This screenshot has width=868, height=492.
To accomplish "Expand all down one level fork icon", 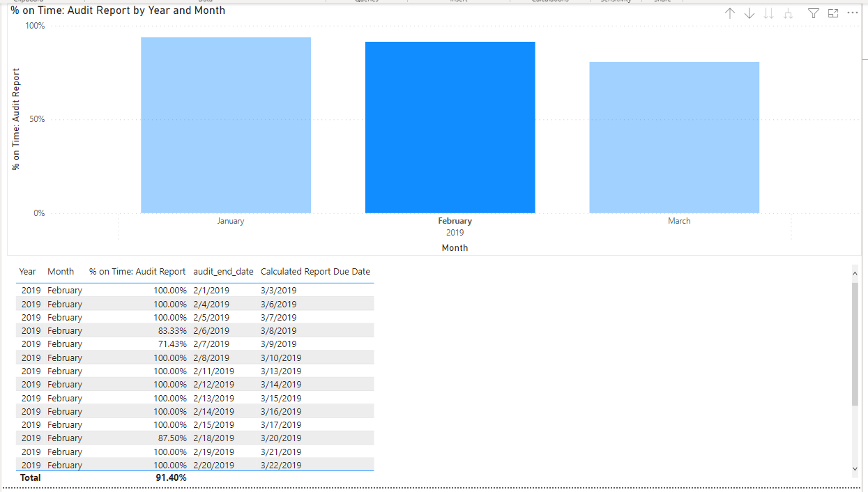I will [x=789, y=13].
